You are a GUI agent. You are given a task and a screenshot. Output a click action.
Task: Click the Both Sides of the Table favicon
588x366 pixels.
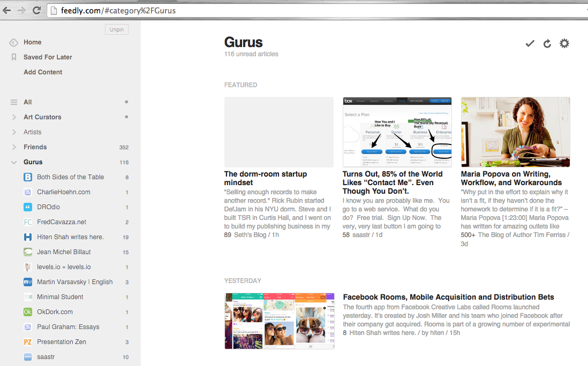[x=27, y=177]
